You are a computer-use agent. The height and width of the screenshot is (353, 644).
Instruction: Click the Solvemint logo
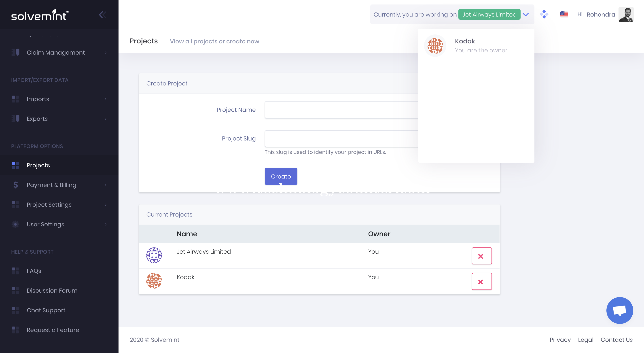click(x=40, y=15)
